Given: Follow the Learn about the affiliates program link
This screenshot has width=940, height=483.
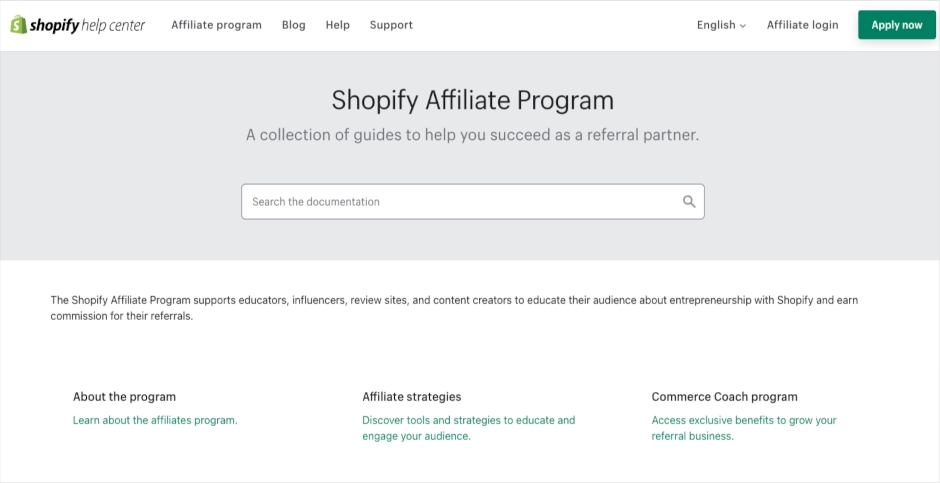Looking at the screenshot, I should pos(155,420).
